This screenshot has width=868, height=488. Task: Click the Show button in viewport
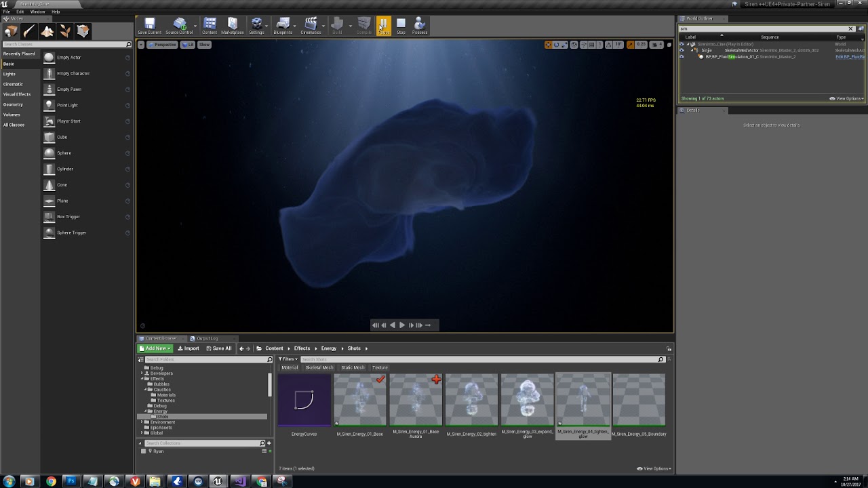coord(204,45)
